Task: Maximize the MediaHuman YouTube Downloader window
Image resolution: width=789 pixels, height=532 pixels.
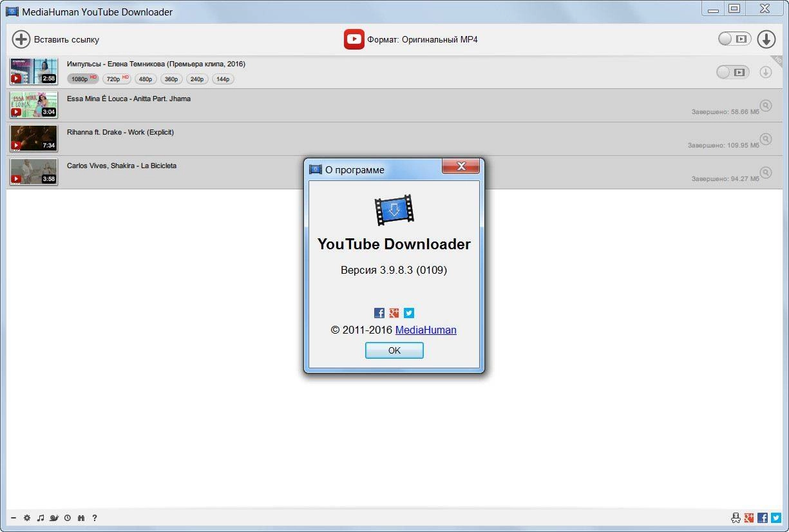Action: click(x=734, y=8)
